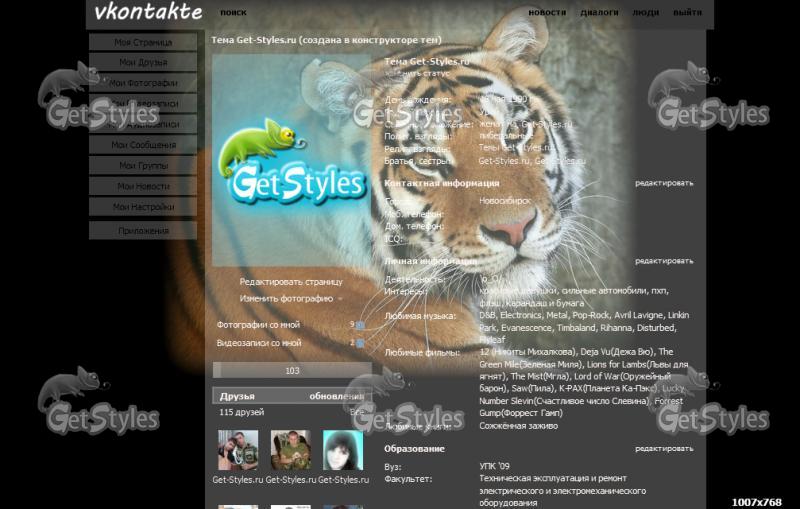Open the first friend's avatar in Друзья
Image resolution: width=800 pixels, height=509 pixels.
pos(238,450)
